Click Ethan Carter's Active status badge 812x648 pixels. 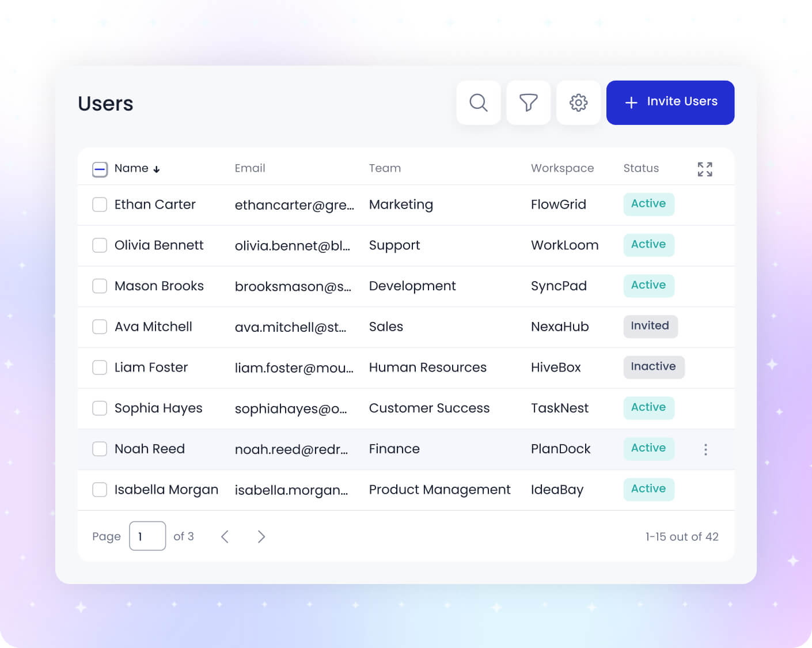[648, 204]
